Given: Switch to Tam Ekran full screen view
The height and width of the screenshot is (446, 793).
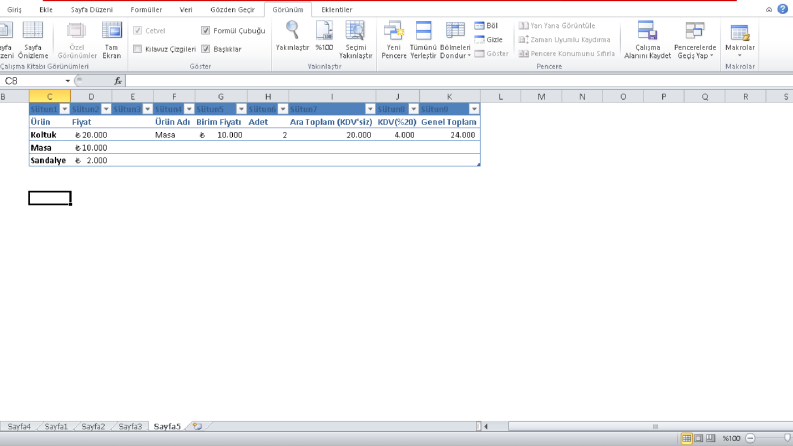Looking at the screenshot, I should coord(111,40).
